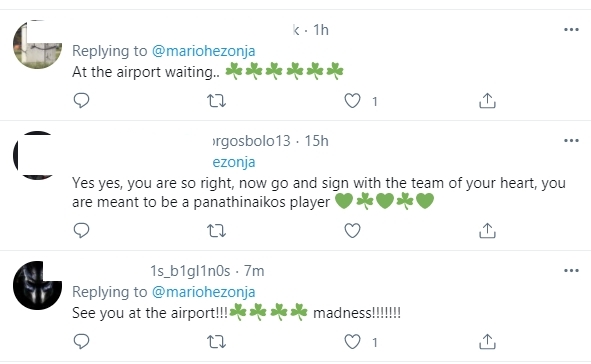Viewport: 591px width, 364px height.
Task: Reply to the panathinaikos player tweet
Action: 81,230
